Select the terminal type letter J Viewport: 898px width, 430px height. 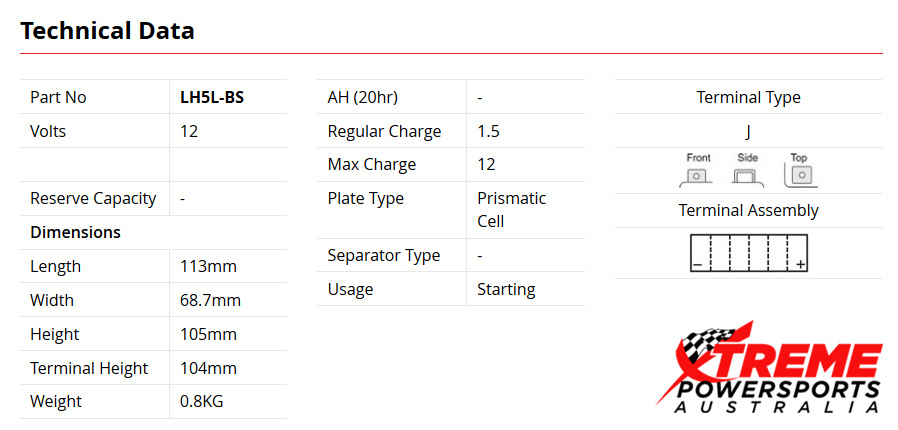[x=748, y=131]
